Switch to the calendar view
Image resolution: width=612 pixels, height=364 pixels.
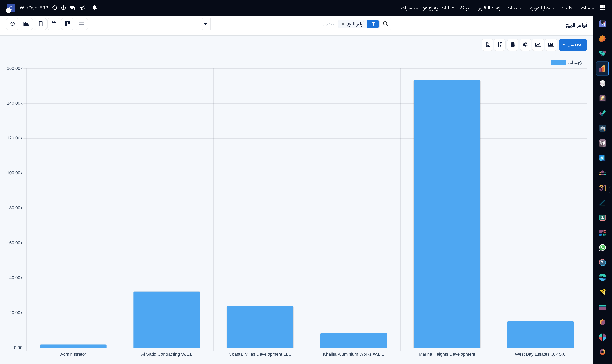click(54, 24)
